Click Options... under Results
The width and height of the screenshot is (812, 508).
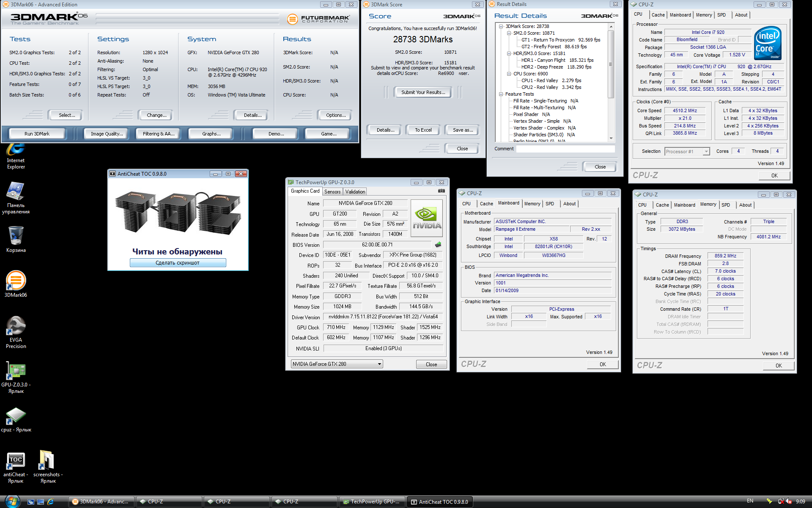click(x=335, y=115)
